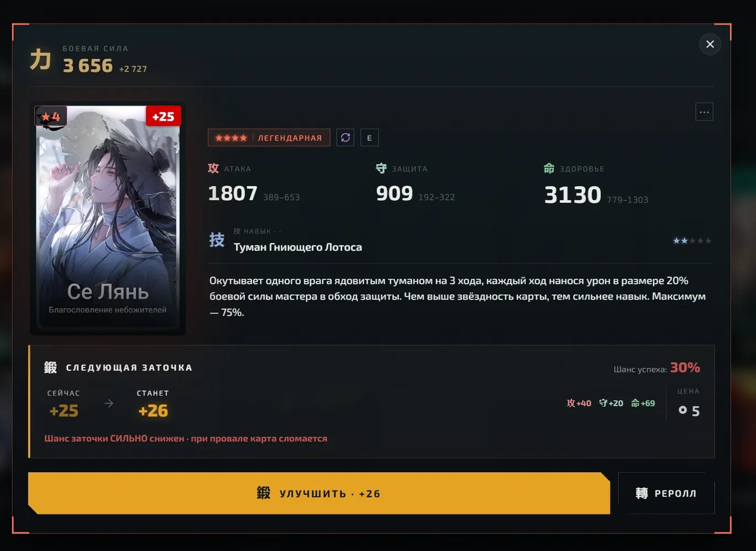756x551 pixels.
Task: Click the defense value 909
Action: [395, 193]
